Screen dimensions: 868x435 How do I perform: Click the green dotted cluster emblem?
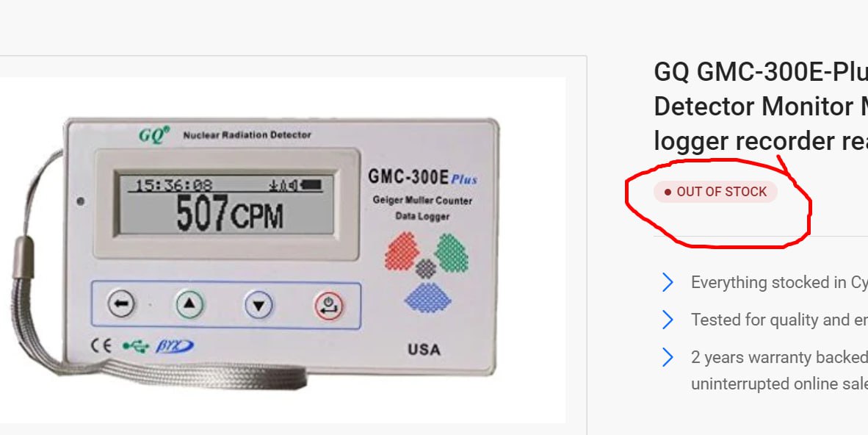point(451,253)
